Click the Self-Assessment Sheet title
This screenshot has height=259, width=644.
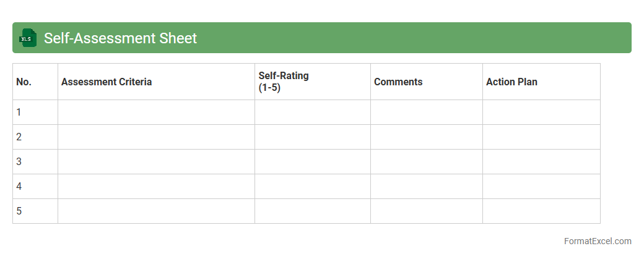120,38
